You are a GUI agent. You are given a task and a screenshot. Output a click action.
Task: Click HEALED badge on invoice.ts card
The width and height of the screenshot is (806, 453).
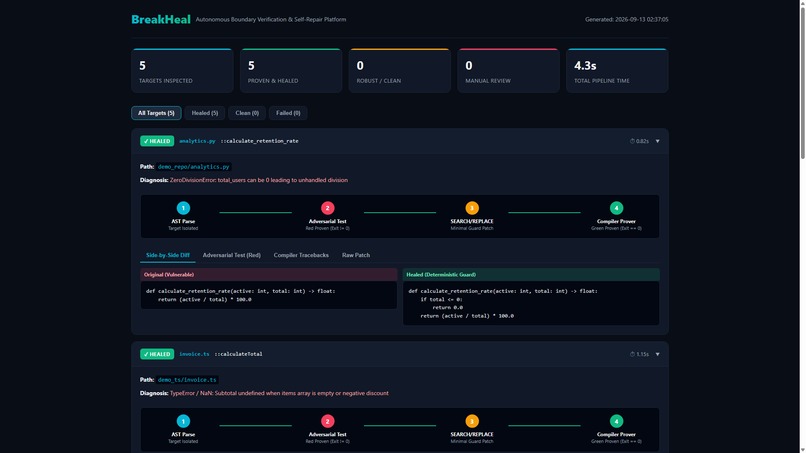point(157,354)
